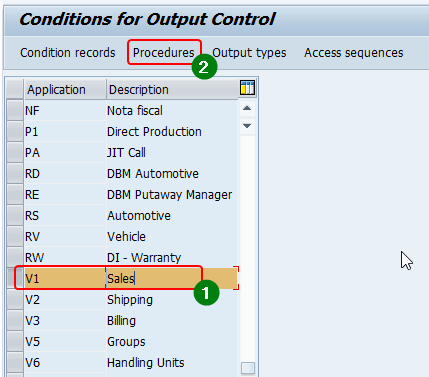Click the Handling Units description cell
Image resolution: width=429 pixels, height=377 pixels.
172,362
